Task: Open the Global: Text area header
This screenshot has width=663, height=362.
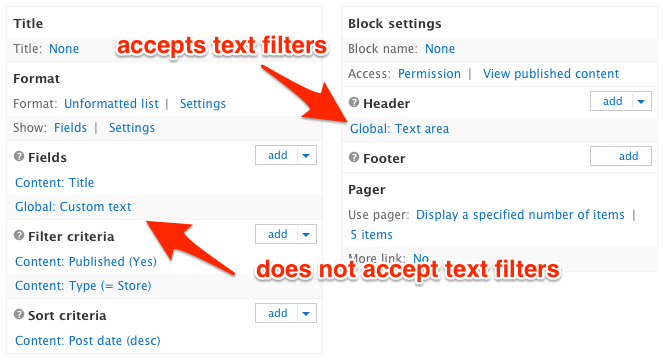Action: pyautogui.click(x=400, y=129)
